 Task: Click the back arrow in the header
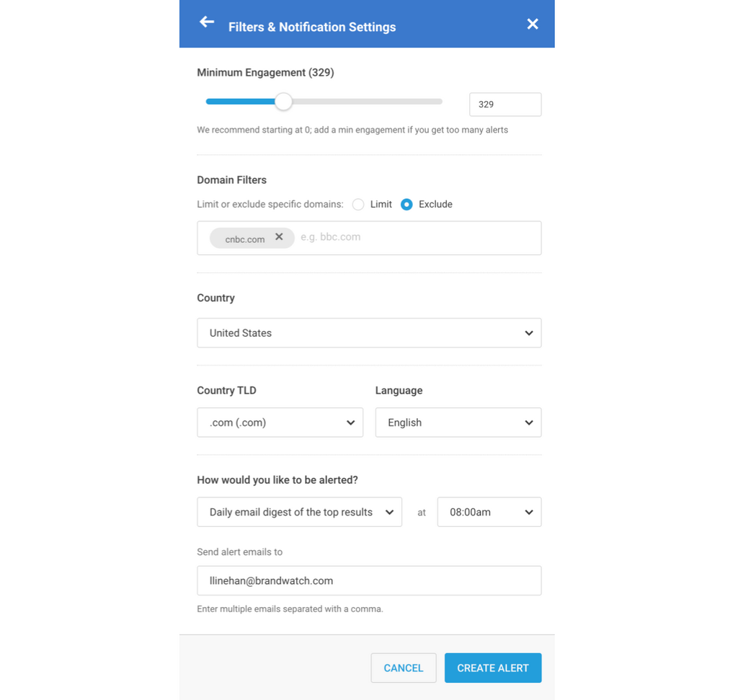click(x=207, y=22)
